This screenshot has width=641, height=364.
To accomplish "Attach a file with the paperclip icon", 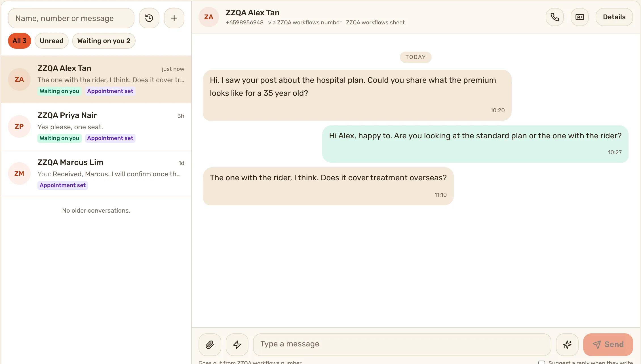I will [210, 345].
